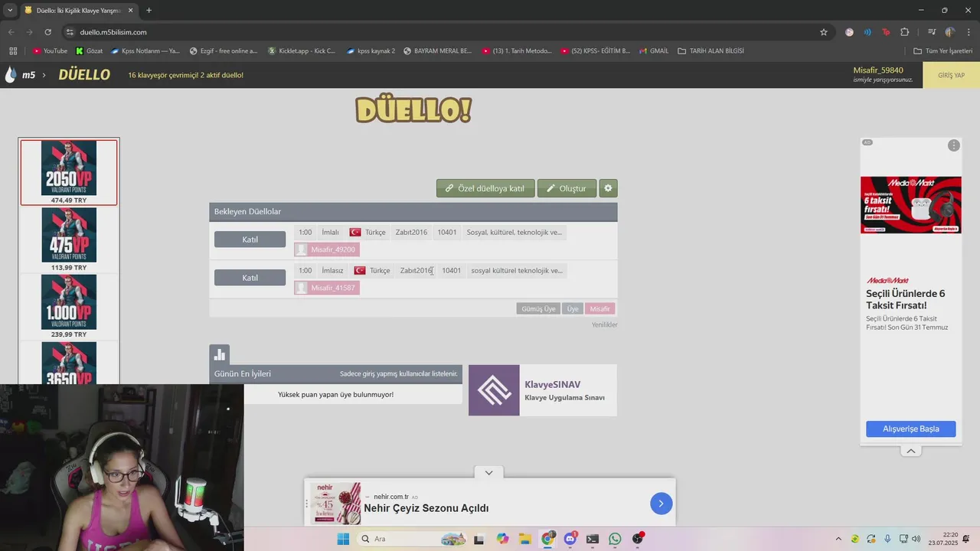Open the 2050 VP Valorant offer
Image resolution: width=980 pixels, height=551 pixels.
point(69,172)
